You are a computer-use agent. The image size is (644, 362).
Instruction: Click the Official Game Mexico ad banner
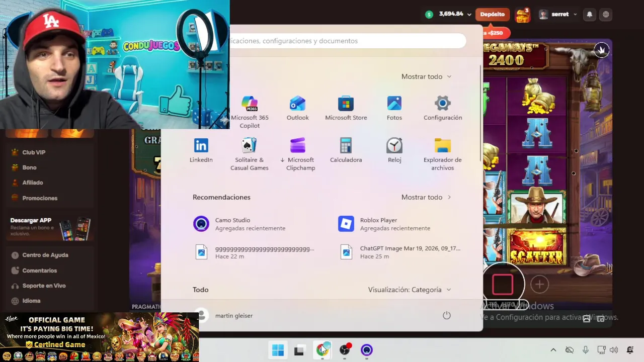(100, 337)
